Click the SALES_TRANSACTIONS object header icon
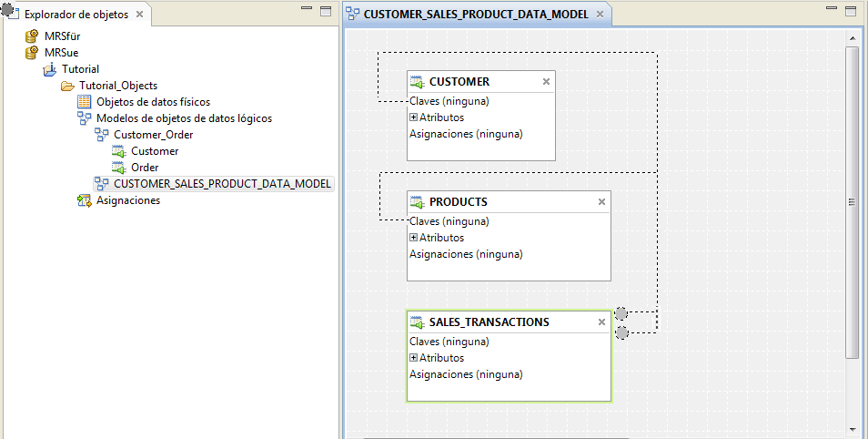This screenshot has width=868, height=439. 418,322
